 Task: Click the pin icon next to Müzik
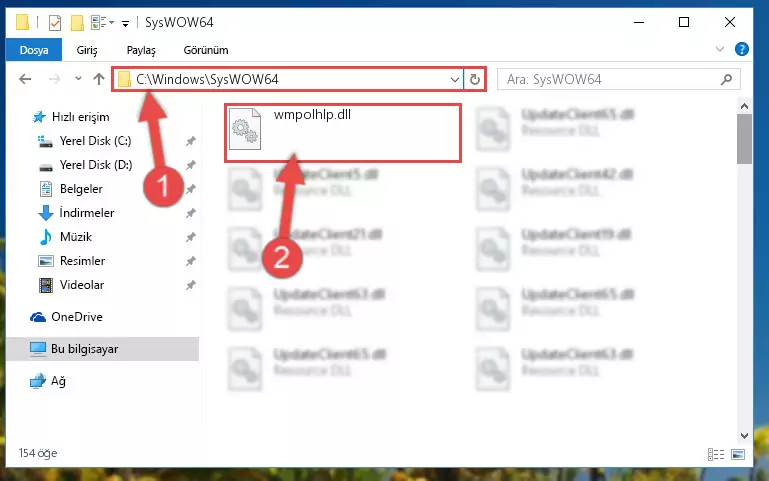point(191,237)
